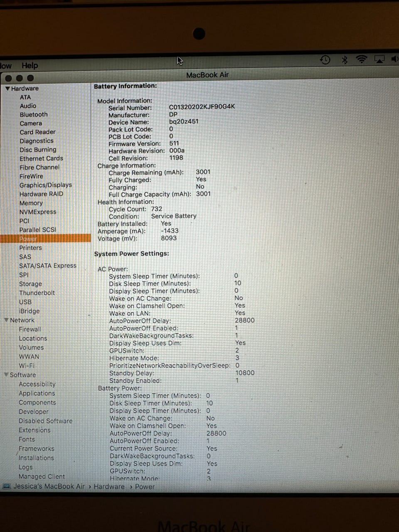Select Volumes under Network
399x532 pixels.
click(x=31, y=347)
